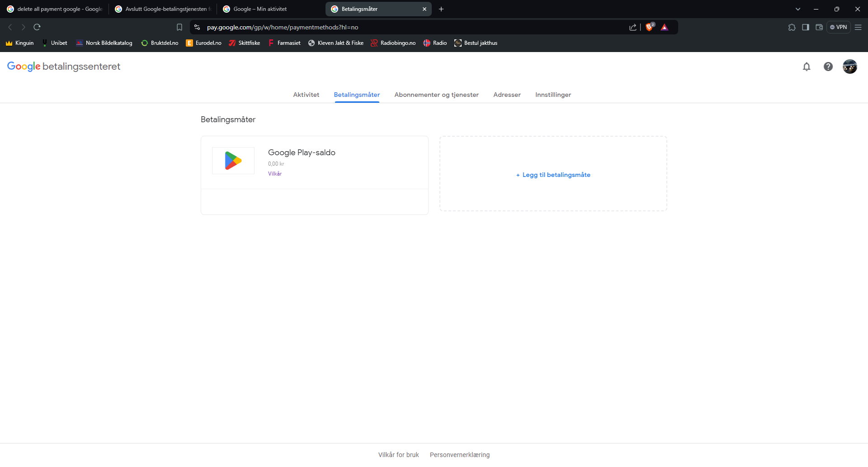Select the Betalingsmåter navigation tab
Screen dimensions: 868x467
coord(357,95)
